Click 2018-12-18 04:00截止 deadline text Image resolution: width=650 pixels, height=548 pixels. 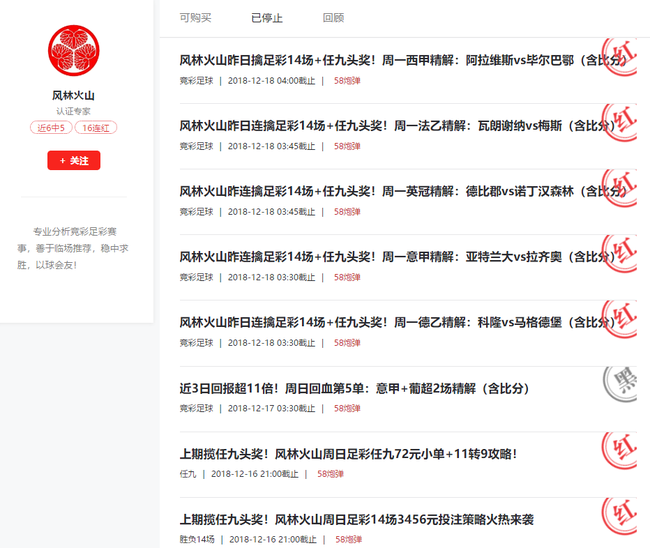pyautogui.click(x=272, y=81)
